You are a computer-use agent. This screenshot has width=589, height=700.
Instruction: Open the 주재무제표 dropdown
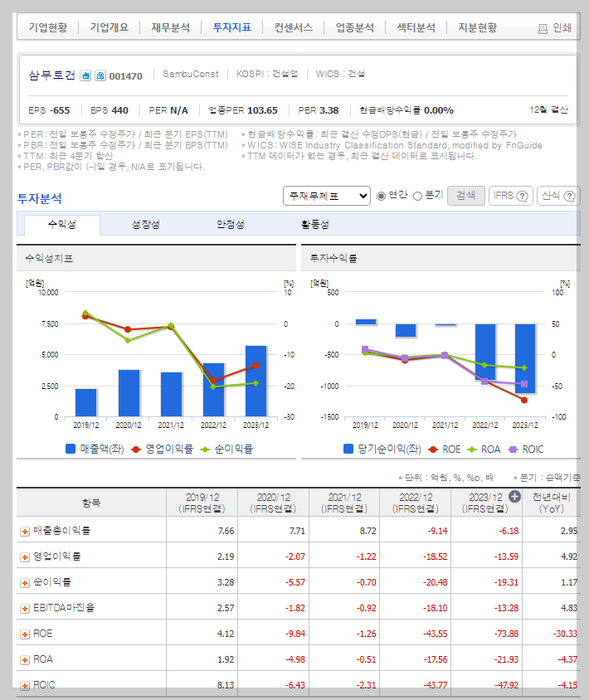coord(327,196)
